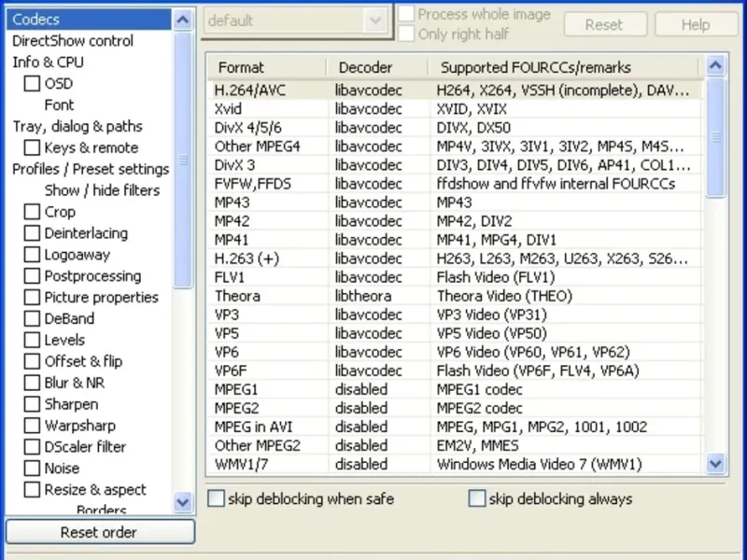
Task: Open decoder choice for Other MPEG4
Action: point(368,147)
